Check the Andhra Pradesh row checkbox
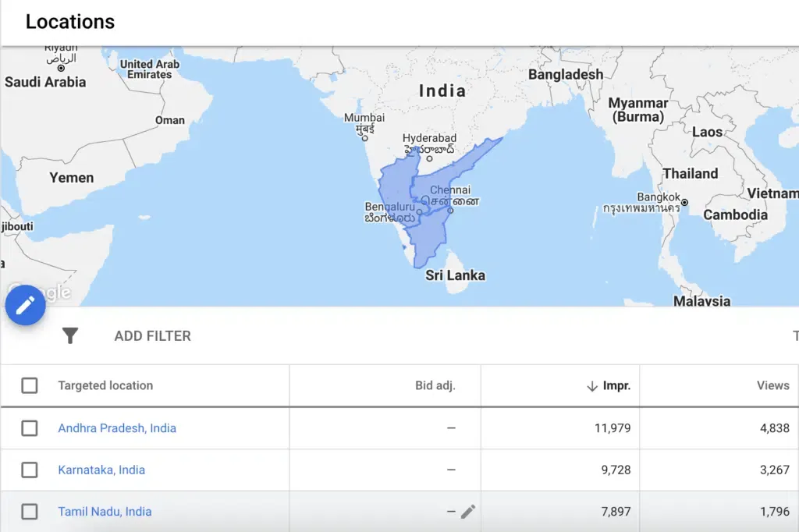 tap(30, 428)
